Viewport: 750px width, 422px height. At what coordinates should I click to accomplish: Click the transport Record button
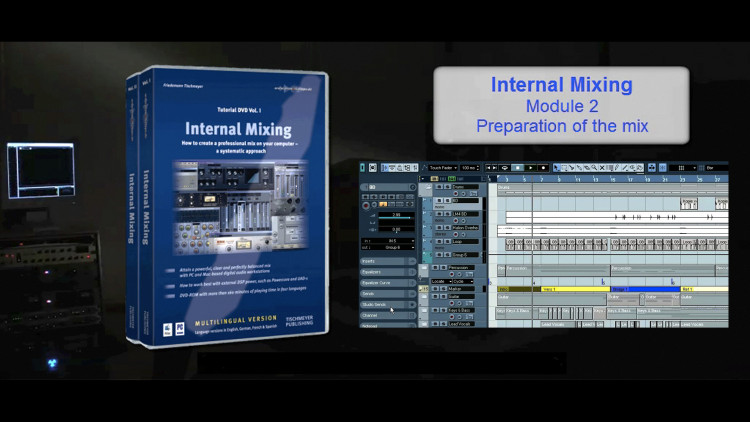[x=543, y=168]
